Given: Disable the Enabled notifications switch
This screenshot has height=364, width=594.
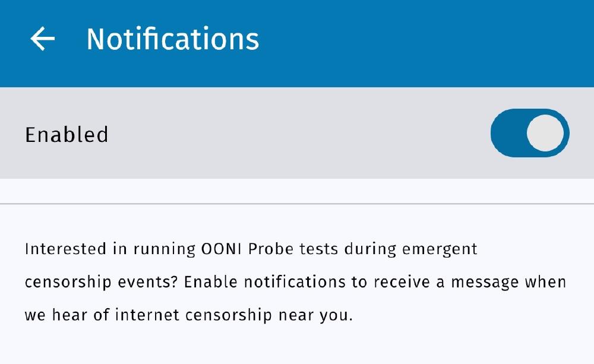Looking at the screenshot, I should coord(530,132).
